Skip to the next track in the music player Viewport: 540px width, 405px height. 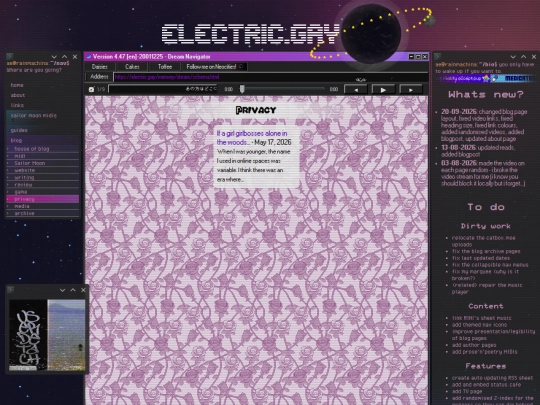click(411, 90)
